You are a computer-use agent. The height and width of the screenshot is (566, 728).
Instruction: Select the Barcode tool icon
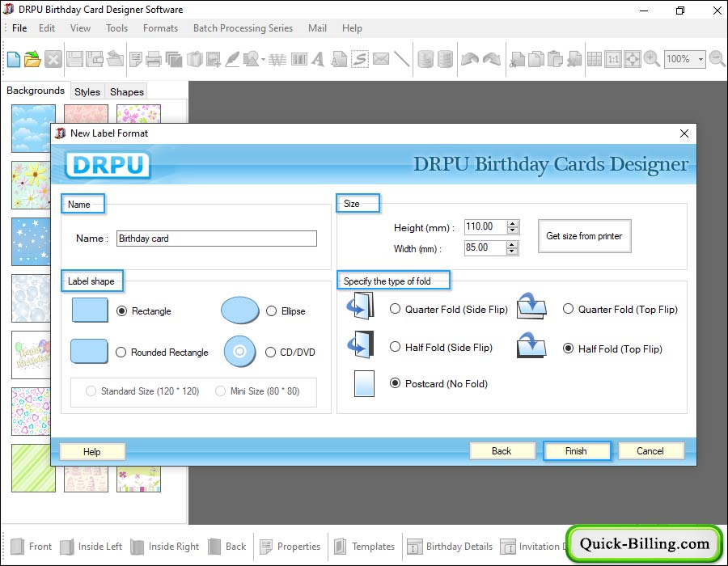click(x=299, y=59)
